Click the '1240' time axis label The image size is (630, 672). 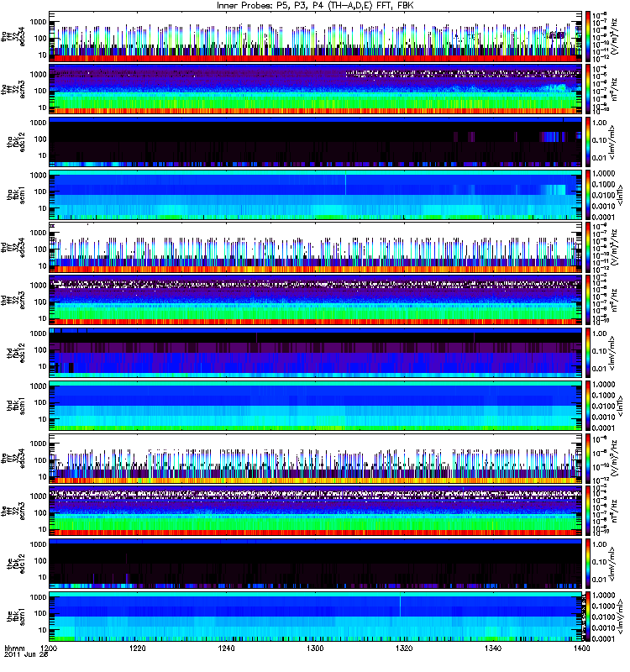(226, 648)
